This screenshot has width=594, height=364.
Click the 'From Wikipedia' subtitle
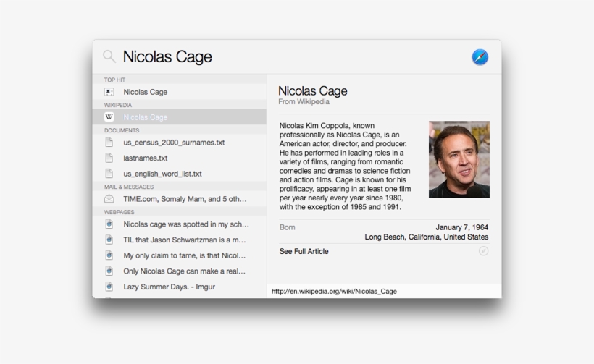click(304, 102)
